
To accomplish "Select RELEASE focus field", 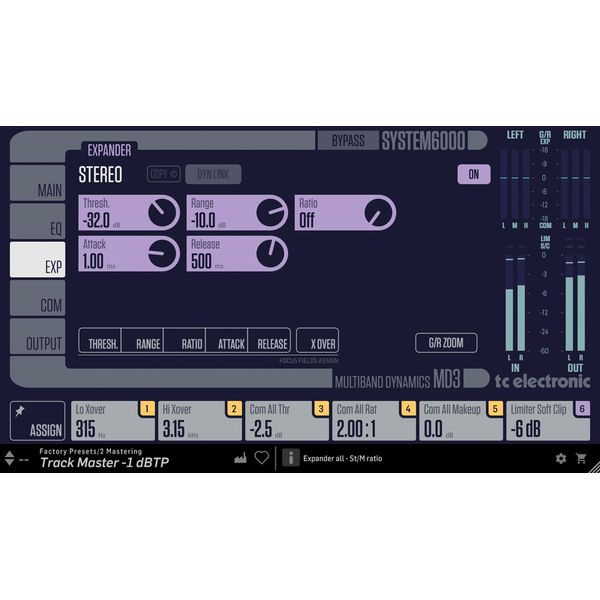I will coord(269,340).
